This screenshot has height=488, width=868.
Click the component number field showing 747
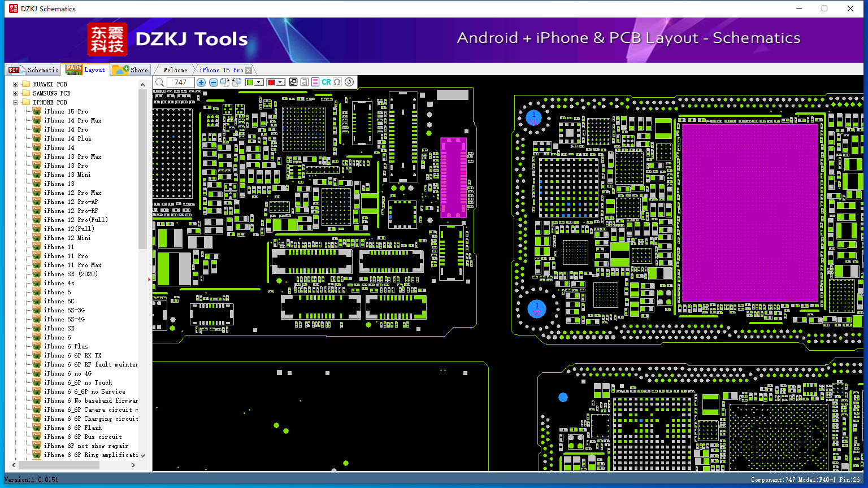181,82
